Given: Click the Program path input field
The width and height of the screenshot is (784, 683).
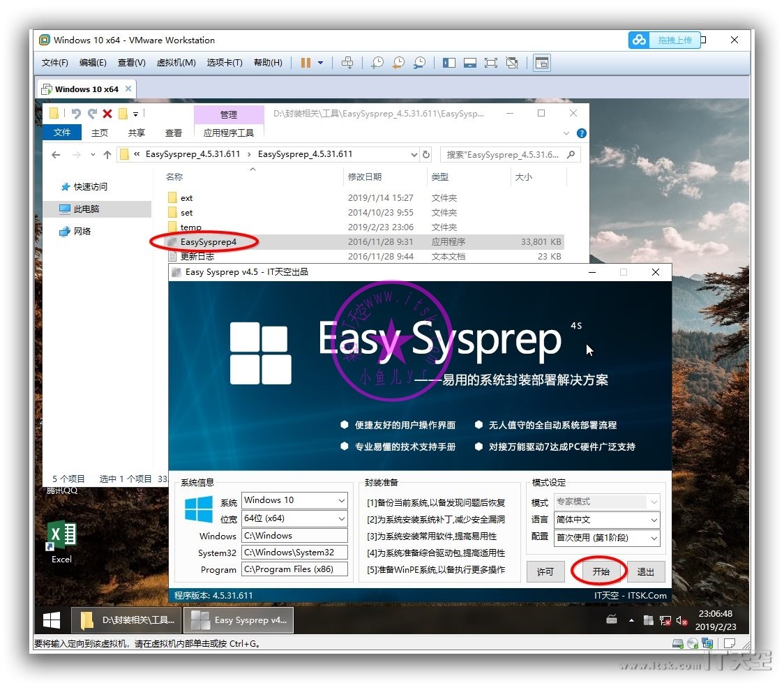Looking at the screenshot, I should point(294,569).
